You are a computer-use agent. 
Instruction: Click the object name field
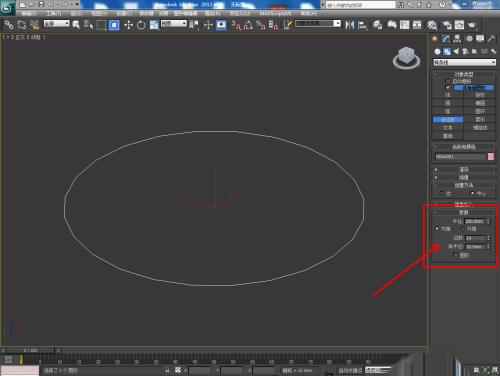(x=461, y=157)
